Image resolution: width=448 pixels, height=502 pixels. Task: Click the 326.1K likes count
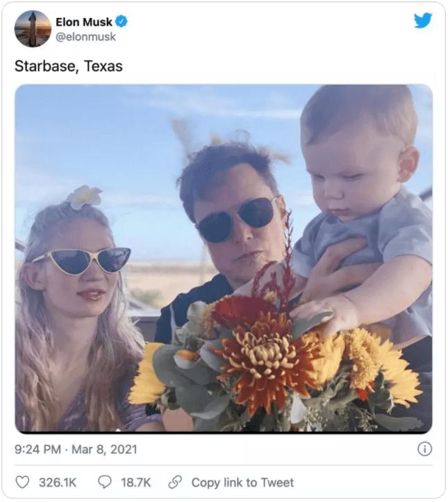click(x=56, y=482)
